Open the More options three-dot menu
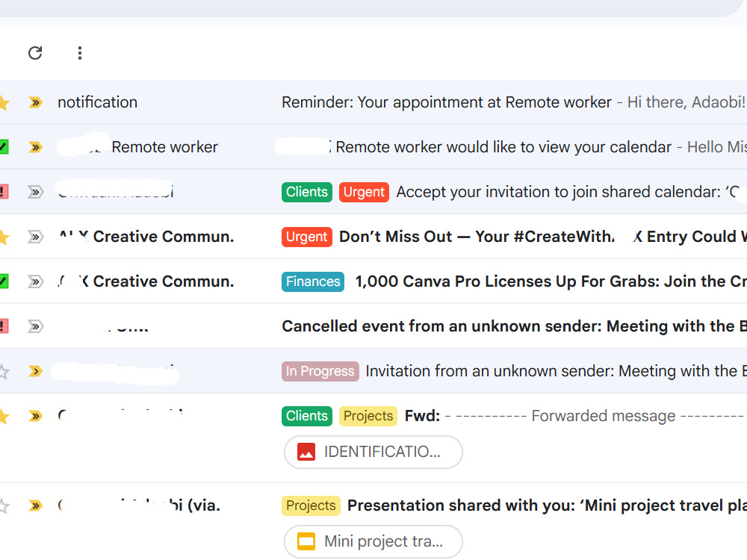 [x=80, y=53]
